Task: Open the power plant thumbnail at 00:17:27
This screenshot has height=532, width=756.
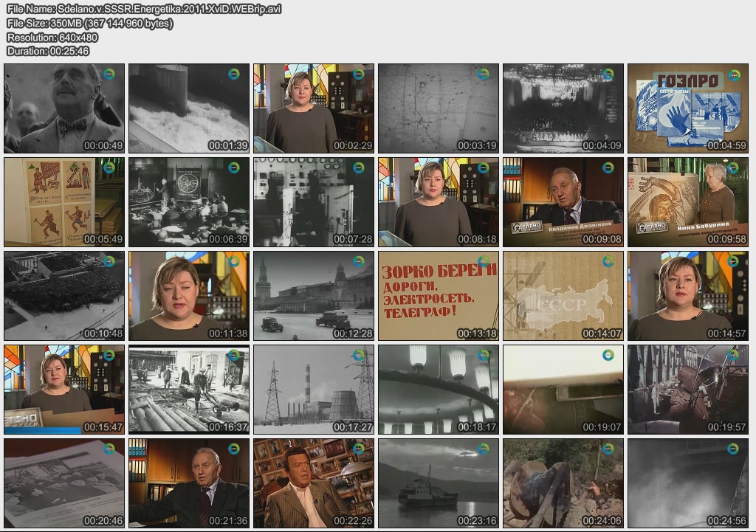Action: [313, 389]
